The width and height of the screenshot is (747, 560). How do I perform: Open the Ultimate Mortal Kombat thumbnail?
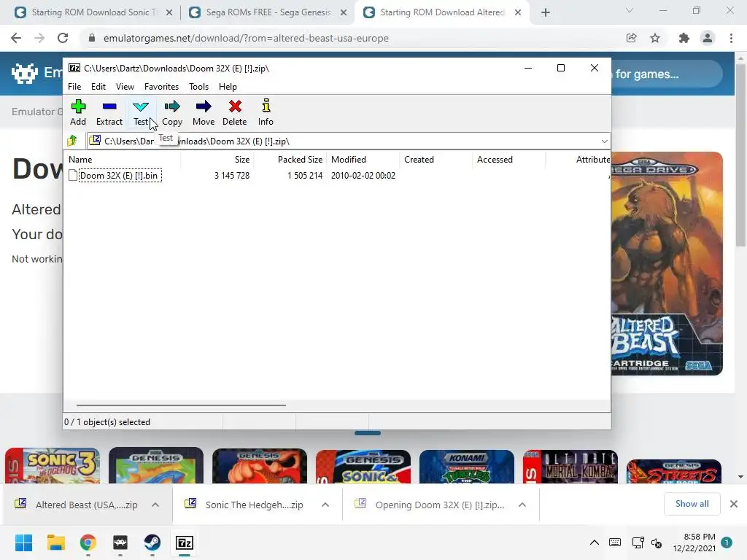570,467
